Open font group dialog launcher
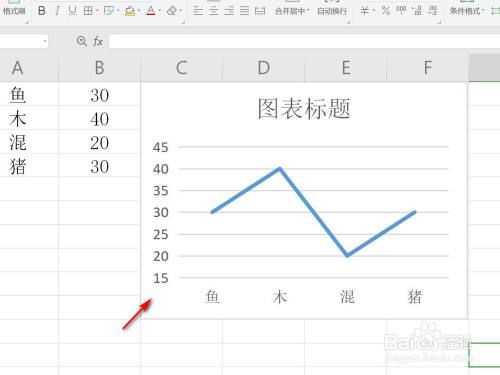This screenshot has height=375, width=500. 183,22
